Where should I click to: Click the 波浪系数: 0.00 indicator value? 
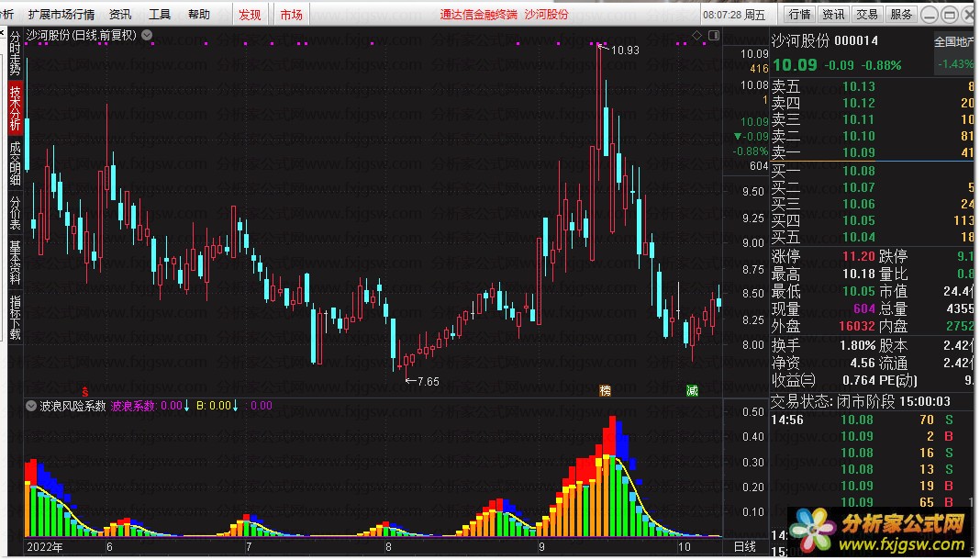(x=147, y=406)
